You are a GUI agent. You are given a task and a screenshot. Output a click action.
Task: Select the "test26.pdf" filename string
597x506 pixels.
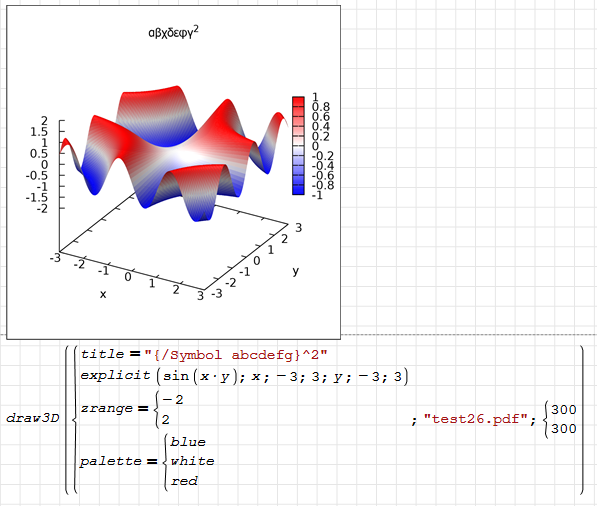point(476,419)
